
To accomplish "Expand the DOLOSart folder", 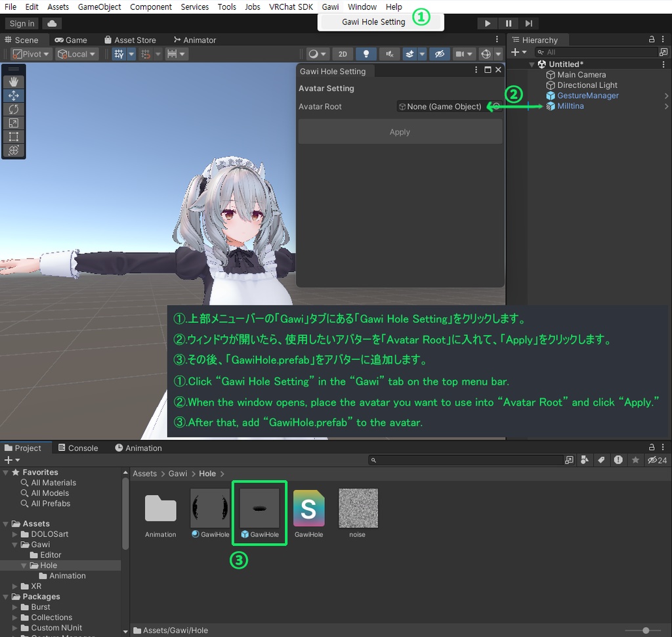I will (x=15, y=534).
